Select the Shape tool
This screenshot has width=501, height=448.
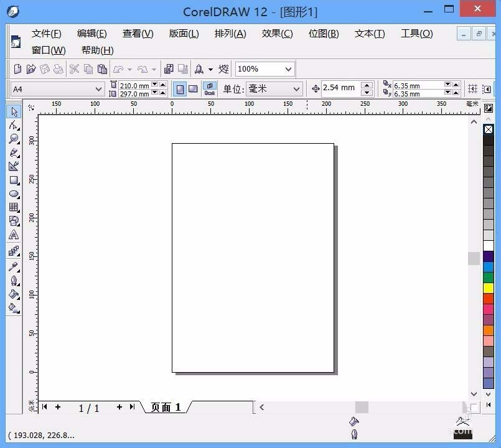(14, 125)
